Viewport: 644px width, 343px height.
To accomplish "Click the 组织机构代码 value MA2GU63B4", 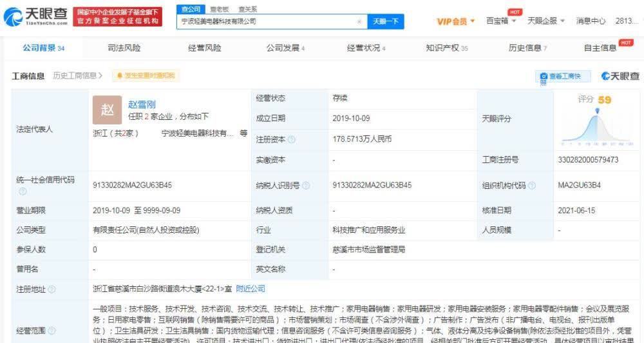I will click(x=579, y=186).
